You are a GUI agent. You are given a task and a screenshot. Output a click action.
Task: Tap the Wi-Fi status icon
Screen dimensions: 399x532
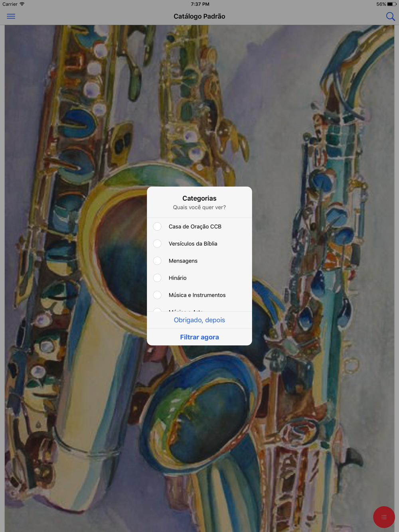(22, 4)
